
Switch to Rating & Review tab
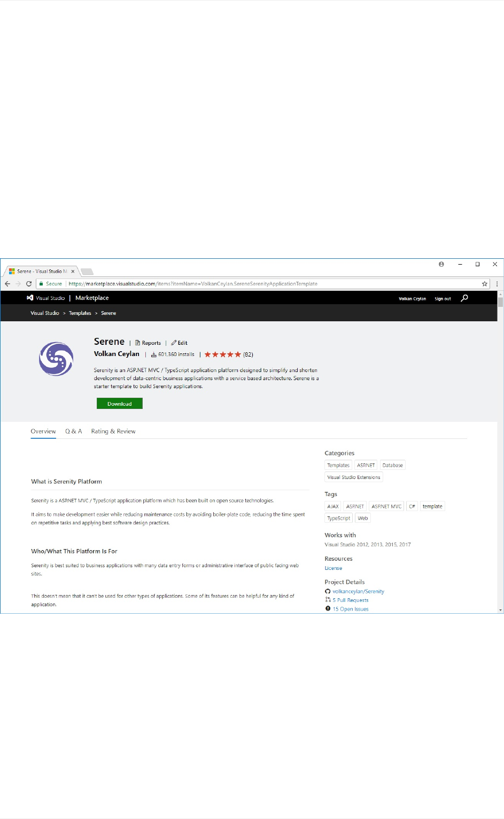(x=113, y=431)
